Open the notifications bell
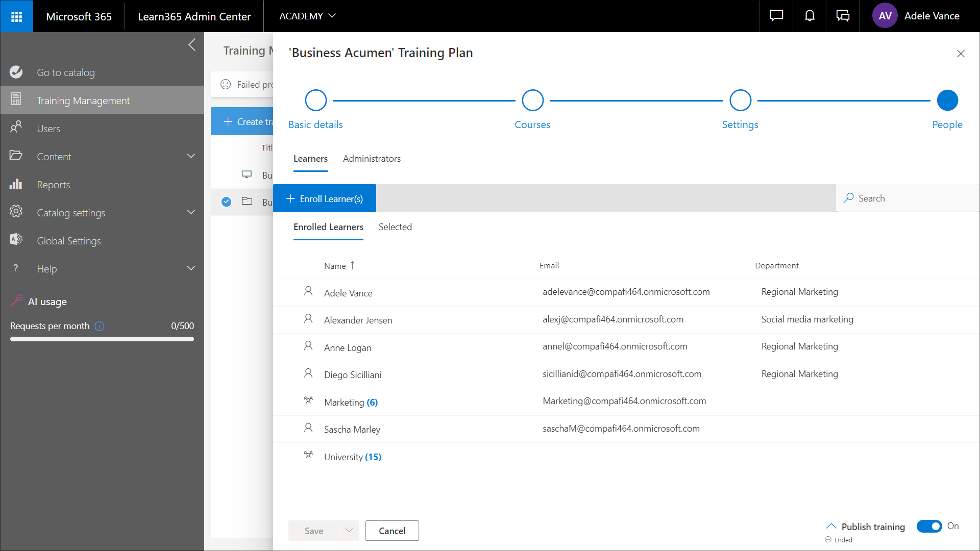 (810, 16)
